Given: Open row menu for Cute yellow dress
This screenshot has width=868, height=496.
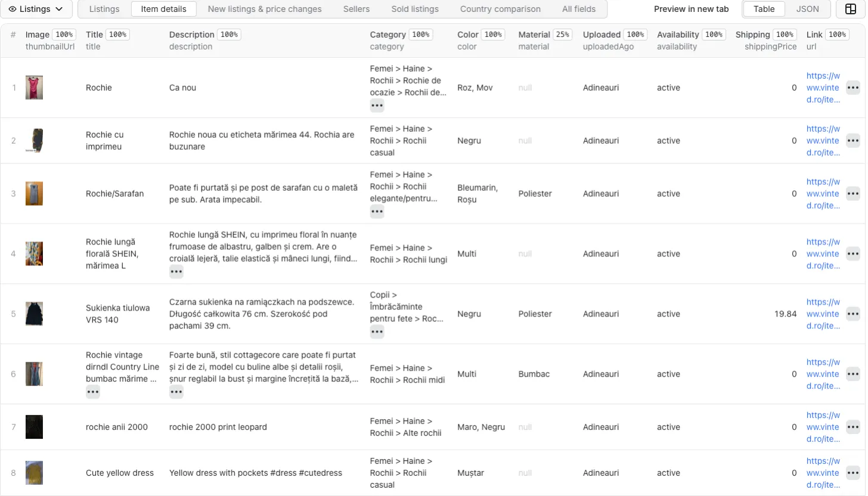Looking at the screenshot, I should (x=853, y=473).
